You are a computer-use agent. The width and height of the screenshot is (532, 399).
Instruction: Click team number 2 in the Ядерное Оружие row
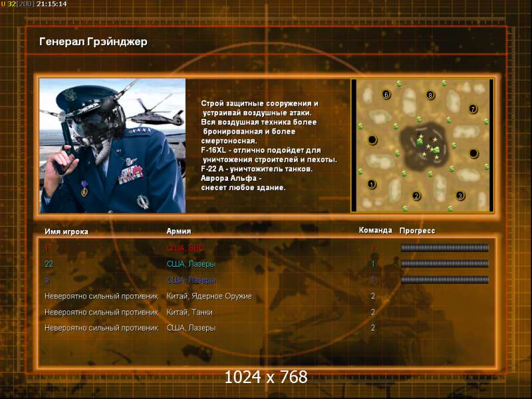tap(373, 296)
